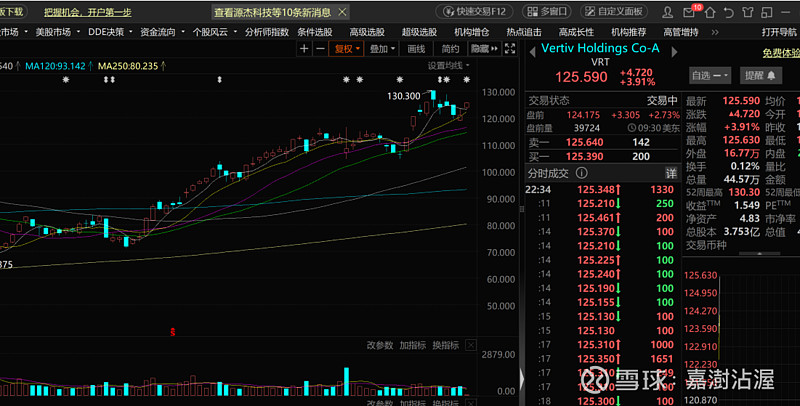
Task: Toggle 简约 simple chart mode
Action: pyautogui.click(x=451, y=48)
